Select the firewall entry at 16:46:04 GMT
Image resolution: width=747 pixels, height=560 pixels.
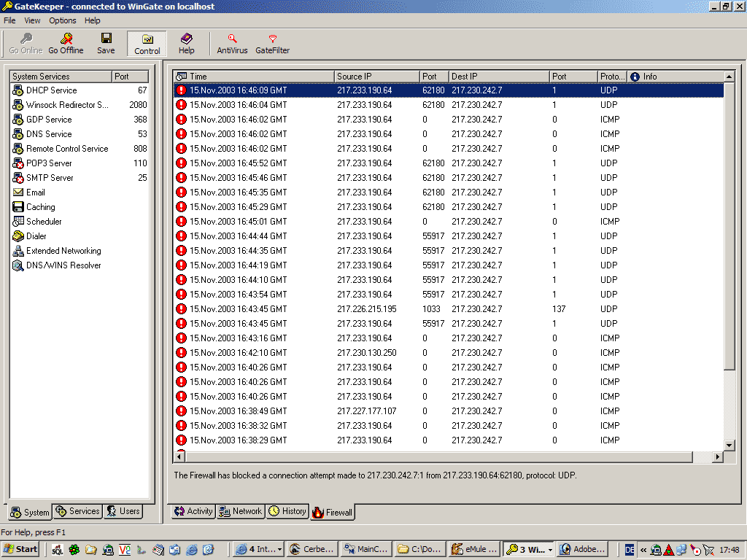pos(449,105)
